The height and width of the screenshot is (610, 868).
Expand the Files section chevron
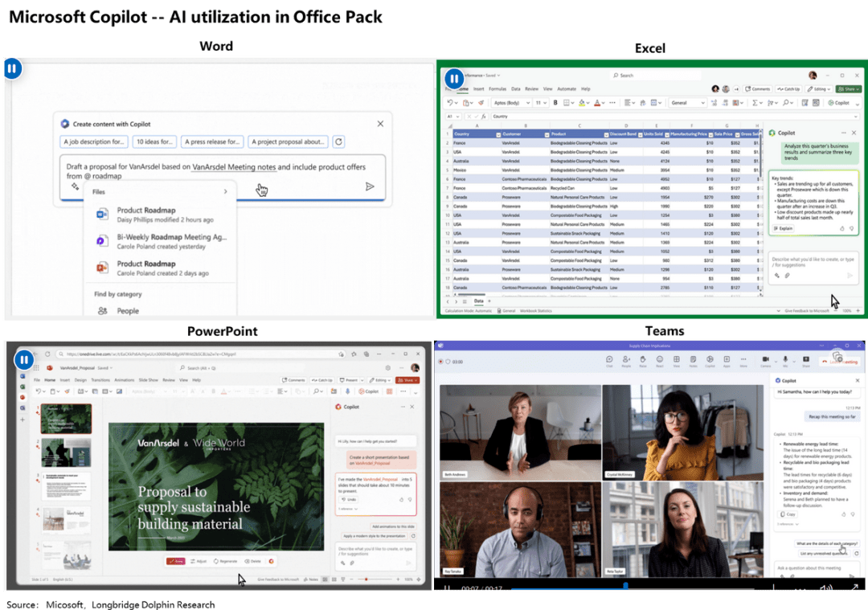point(225,191)
